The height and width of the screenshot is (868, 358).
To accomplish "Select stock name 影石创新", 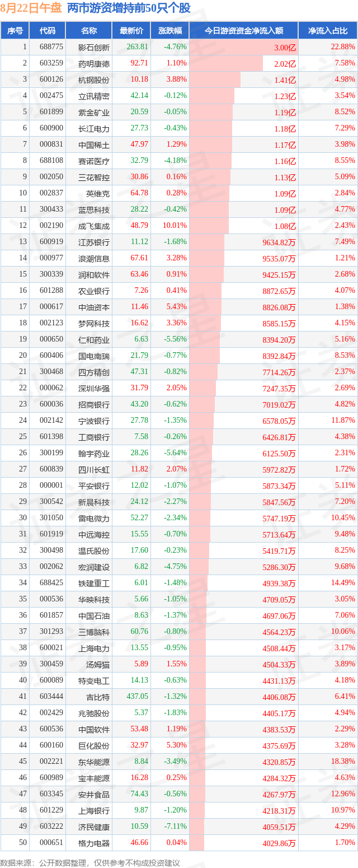I will pyautogui.click(x=94, y=48).
